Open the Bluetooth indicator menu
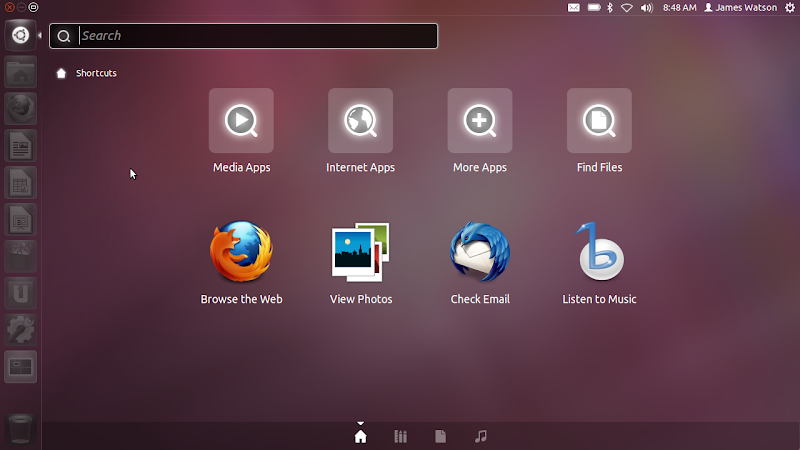Image resolution: width=800 pixels, height=450 pixels. point(610,8)
